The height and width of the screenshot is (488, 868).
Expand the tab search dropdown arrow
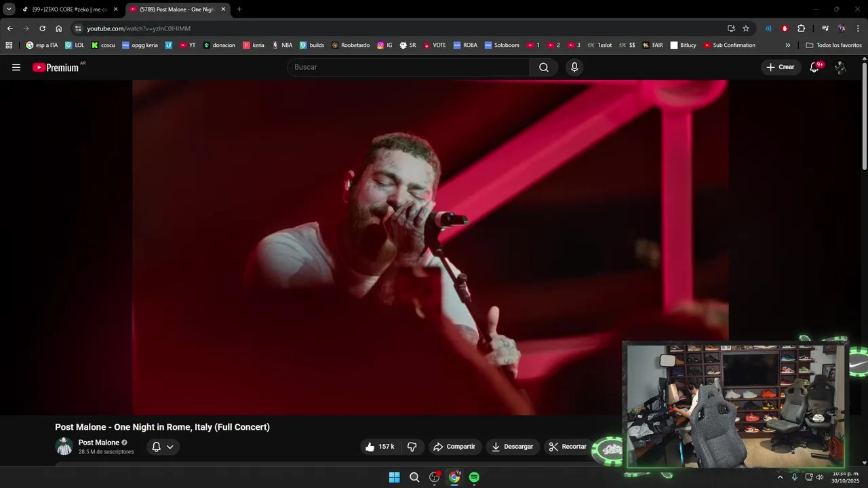coord(9,9)
